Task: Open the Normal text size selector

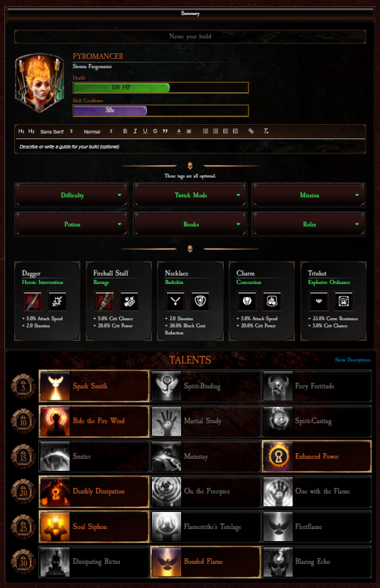Action: pyautogui.click(x=98, y=131)
